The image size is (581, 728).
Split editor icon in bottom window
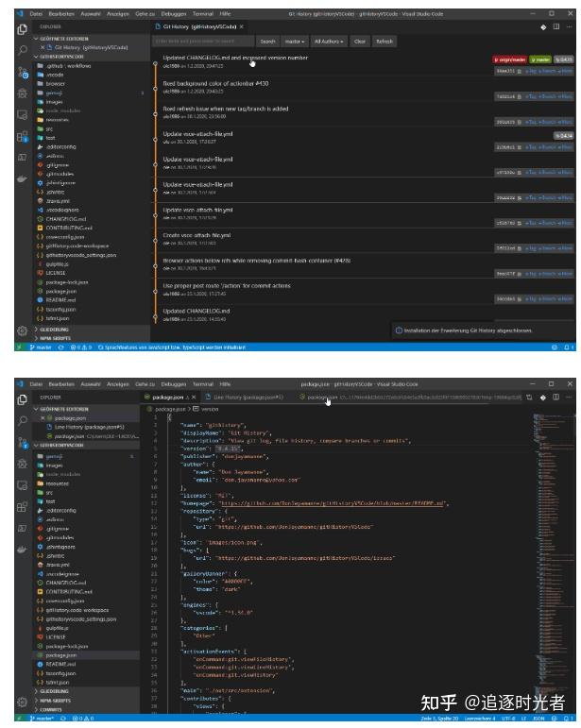coord(555,398)
